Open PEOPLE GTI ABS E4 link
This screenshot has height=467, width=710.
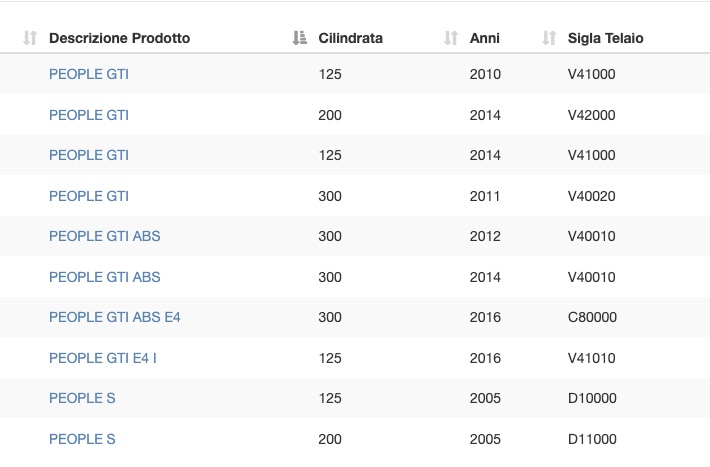pos(115,317)
